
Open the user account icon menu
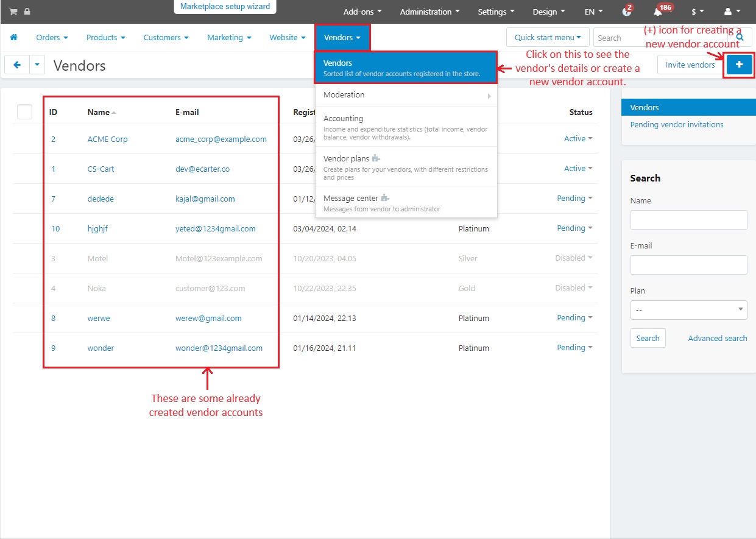click(732, 12)
